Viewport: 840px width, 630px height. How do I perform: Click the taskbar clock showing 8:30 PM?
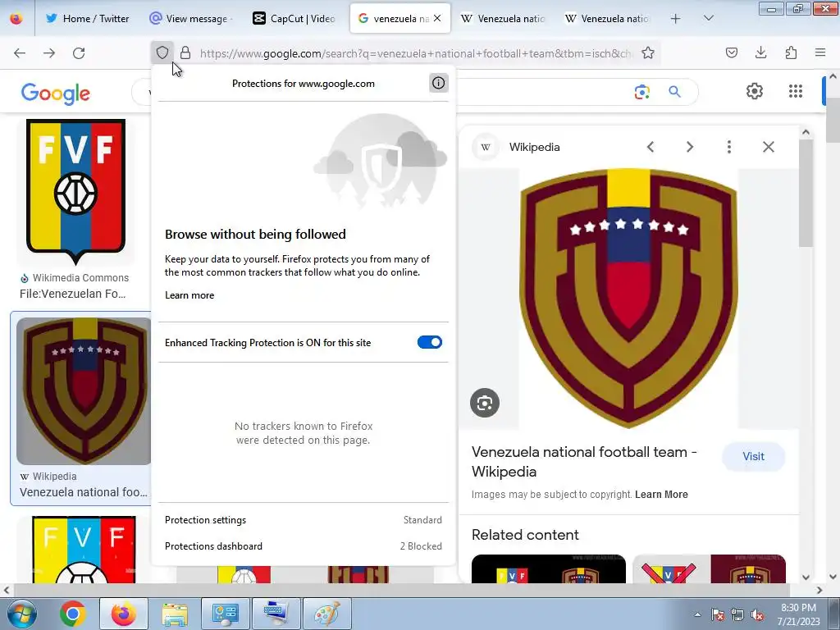pyautogui.click(x=798, y=614)
